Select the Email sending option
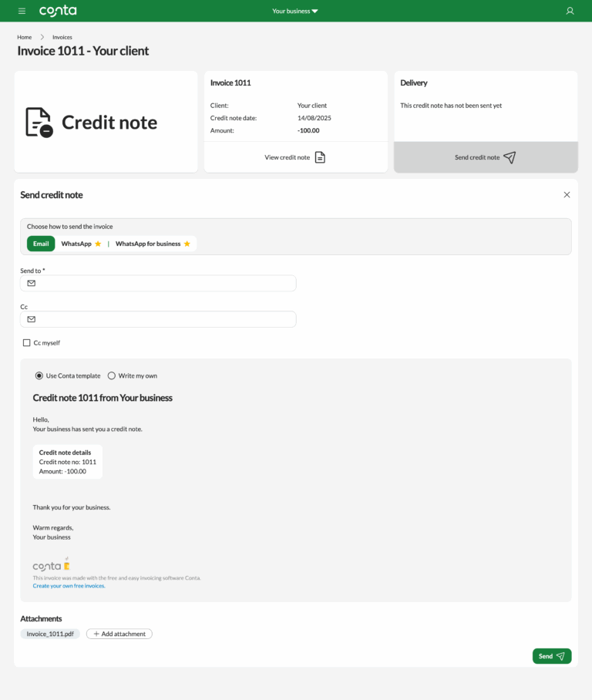The width and height of the screenshot is (592, 700). pos(40,243)
